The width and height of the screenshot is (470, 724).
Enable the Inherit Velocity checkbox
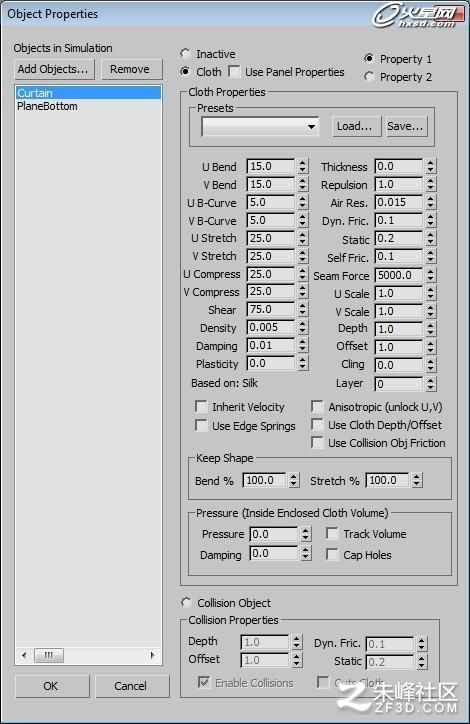pyautogui.click(x=201, y=407)
